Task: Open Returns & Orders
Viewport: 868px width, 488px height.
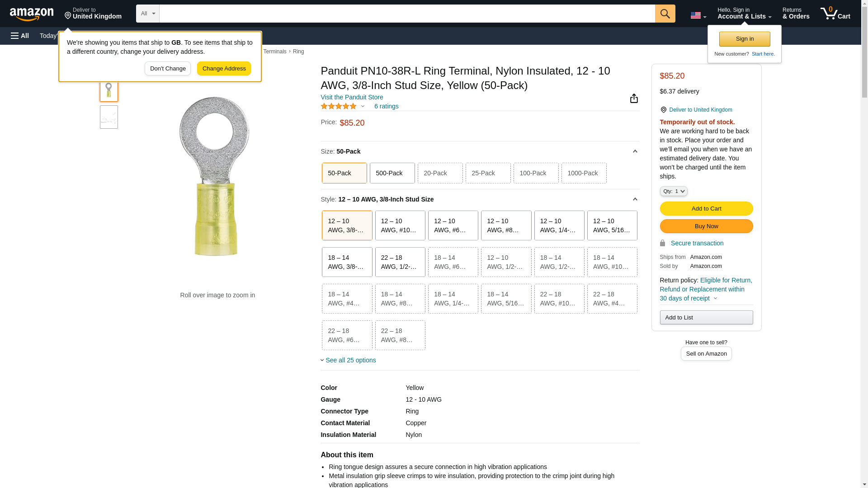Action: (x=796, y=14)
